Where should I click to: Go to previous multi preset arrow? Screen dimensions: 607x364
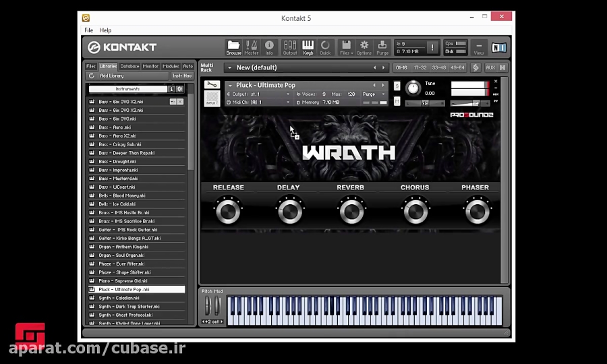[x=374, y=67]
